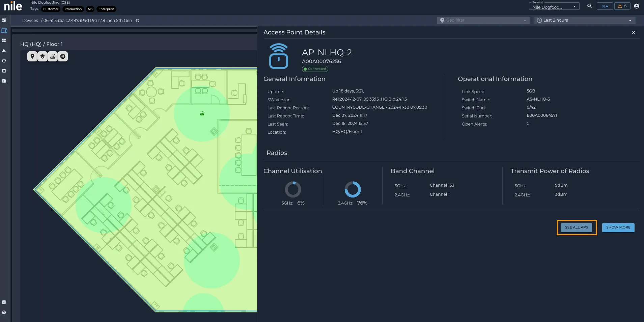Viewport: 644px width, 322px height.
Task: Click the Customer tag
Action: (x=51, y=9)
